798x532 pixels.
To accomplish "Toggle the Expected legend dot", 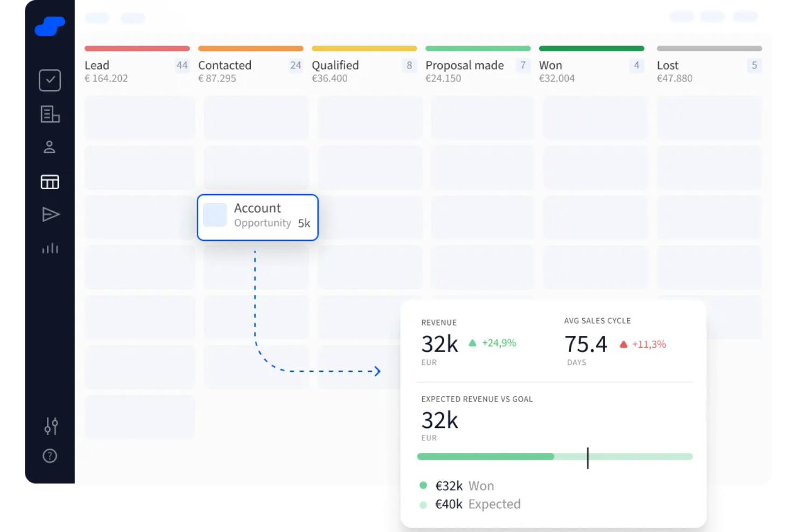I will tap(423, 505).
